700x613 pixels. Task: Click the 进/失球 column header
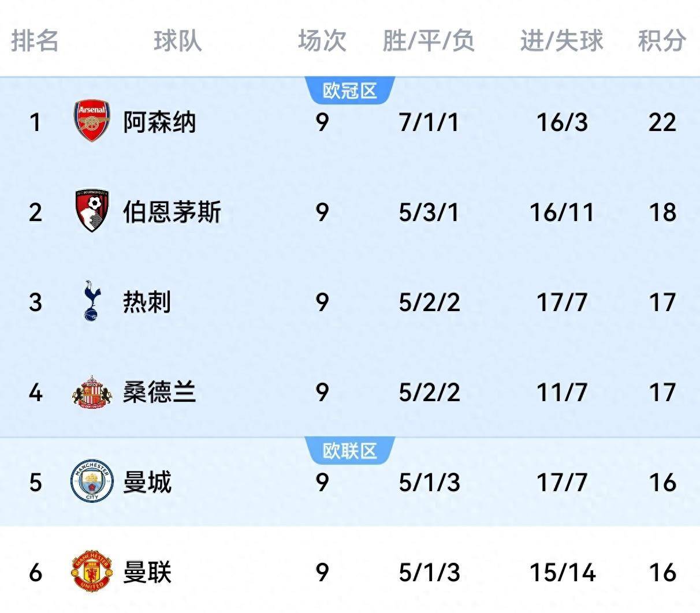pyautogui.click(x=561, y=41)
